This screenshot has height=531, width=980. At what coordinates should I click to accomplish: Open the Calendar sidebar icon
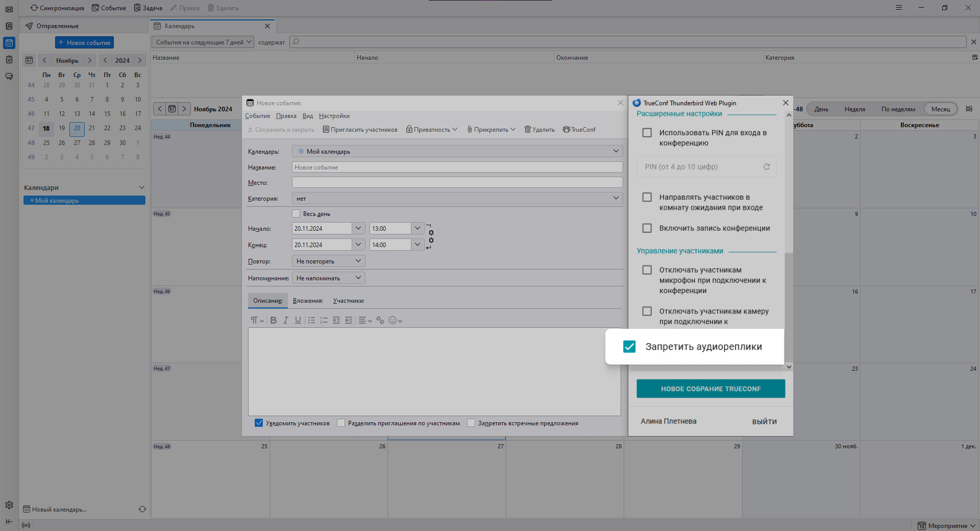click(9, 43)
